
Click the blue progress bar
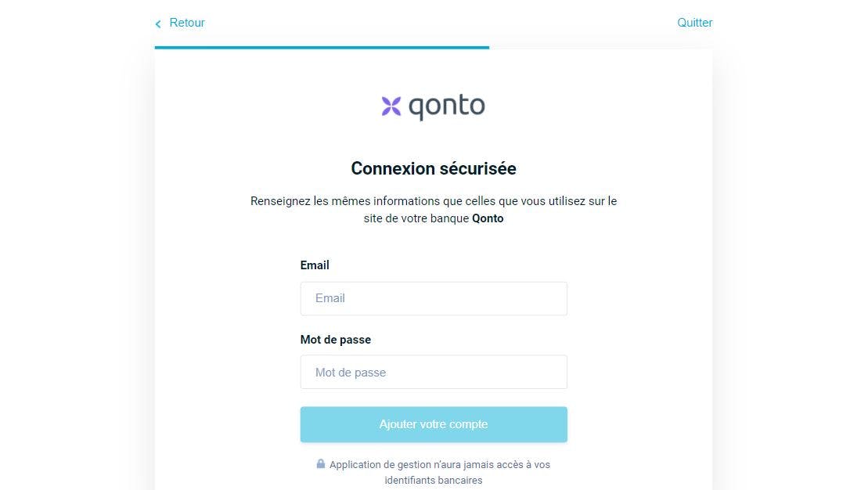click(322, 47)
